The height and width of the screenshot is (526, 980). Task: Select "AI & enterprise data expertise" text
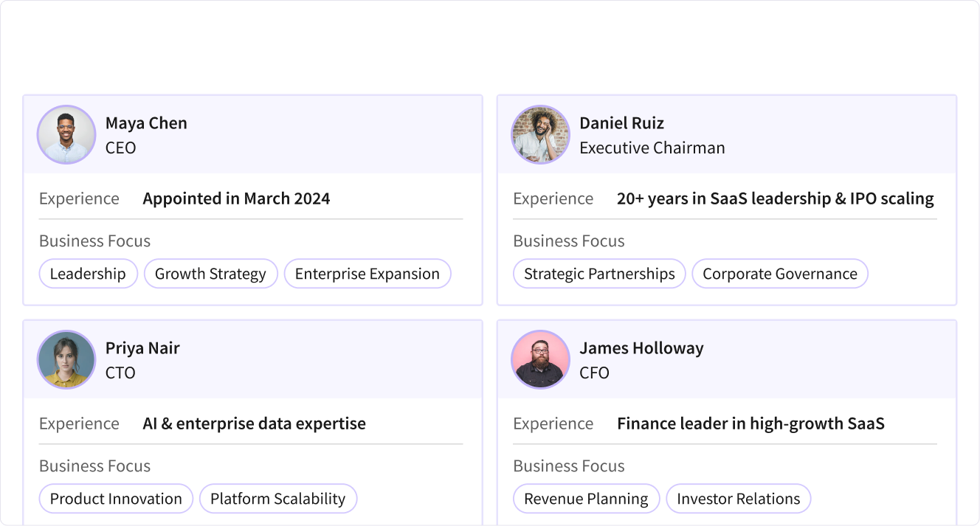pos(254,423)
